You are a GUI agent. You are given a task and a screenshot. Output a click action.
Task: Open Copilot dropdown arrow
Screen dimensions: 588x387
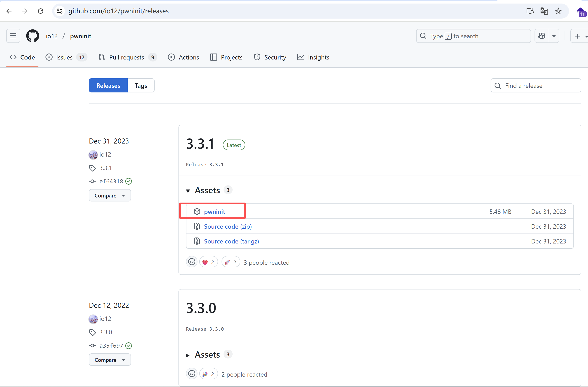[x=554, y=36]
